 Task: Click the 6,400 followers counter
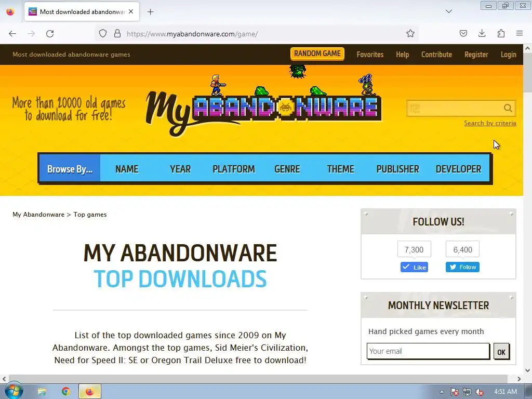pos(462,250)
